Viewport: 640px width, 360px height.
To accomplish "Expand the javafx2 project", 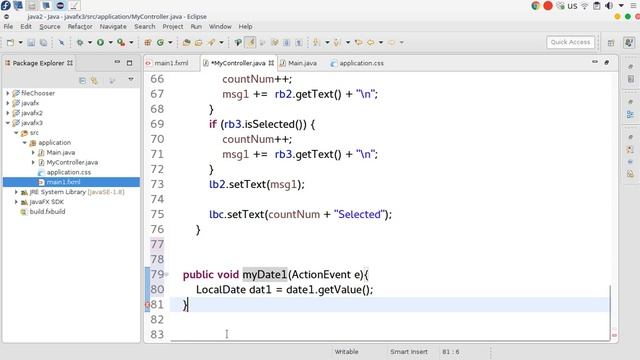I will pos(7,113).
